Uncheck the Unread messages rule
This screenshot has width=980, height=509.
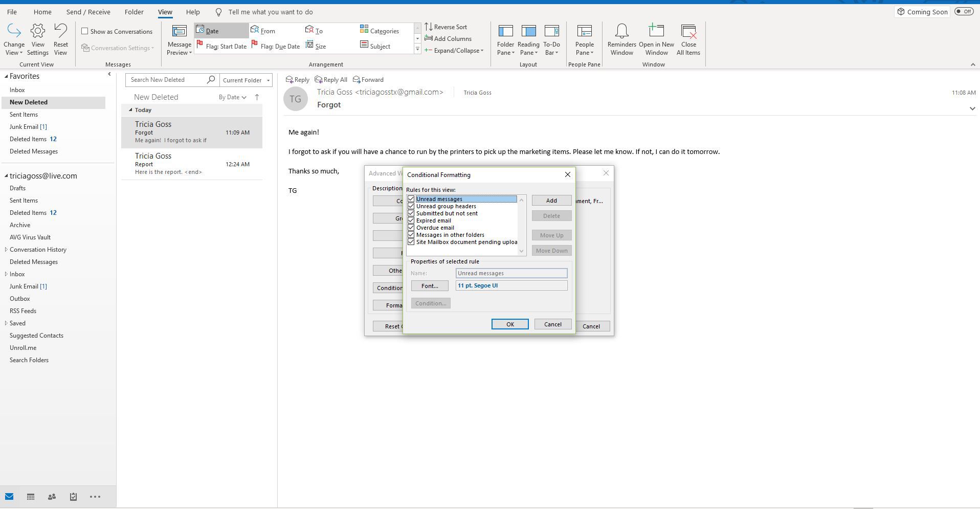tap(411, 199)
